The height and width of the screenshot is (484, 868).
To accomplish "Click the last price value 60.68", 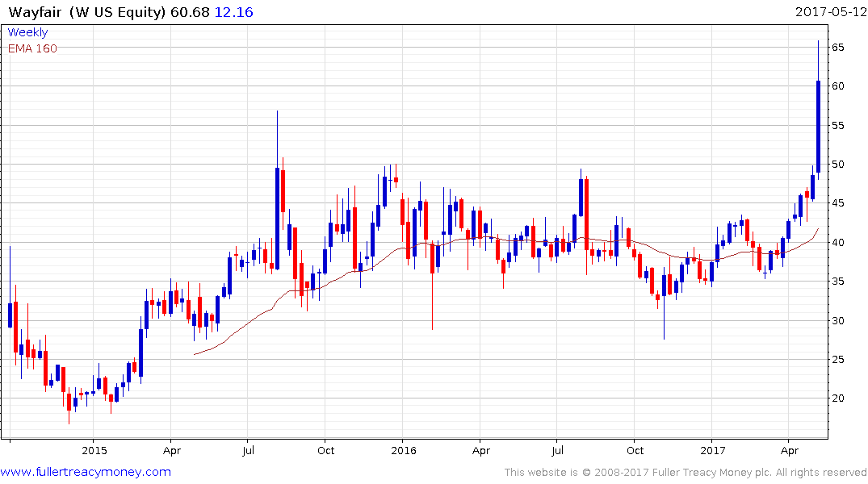I will click(x=190, y=12).
